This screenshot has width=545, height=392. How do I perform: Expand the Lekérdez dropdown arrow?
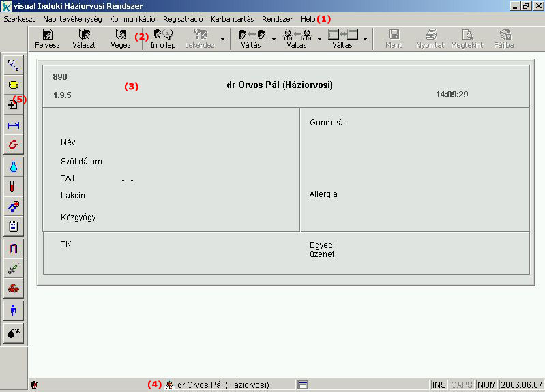point(222,39)
